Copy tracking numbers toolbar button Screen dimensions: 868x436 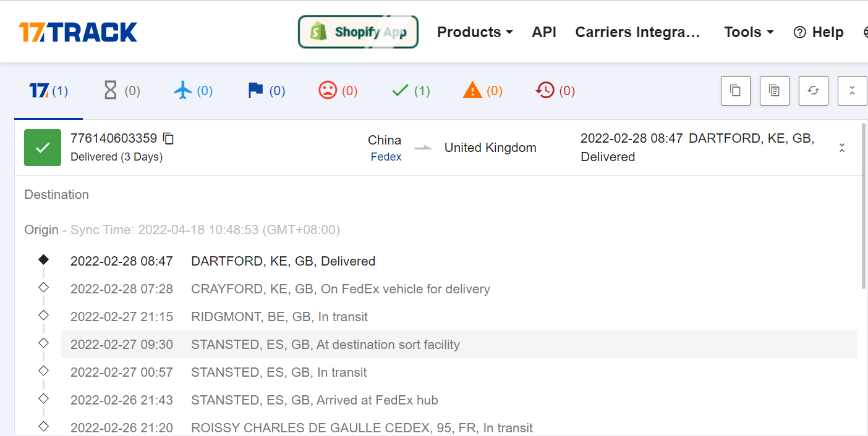tap(736, 91)
